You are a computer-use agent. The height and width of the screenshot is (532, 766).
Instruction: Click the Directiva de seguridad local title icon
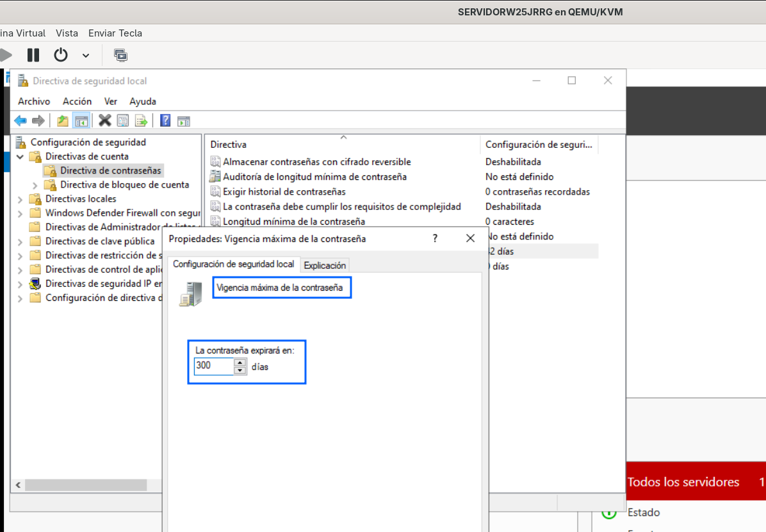pos(22,80)
